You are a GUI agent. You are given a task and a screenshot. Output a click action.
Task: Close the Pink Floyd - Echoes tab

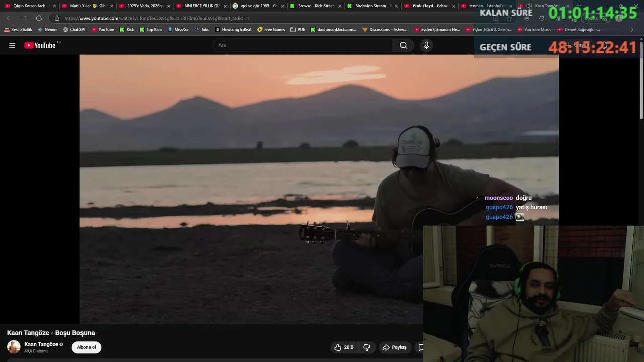pos(453,6)
